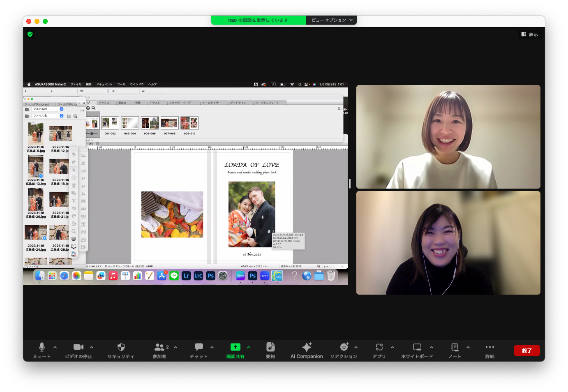This screenshot has width=568, height=392.
Task: Click the red end meeting (終了) button
Action: pyautogui.click(x=526, y=350)
